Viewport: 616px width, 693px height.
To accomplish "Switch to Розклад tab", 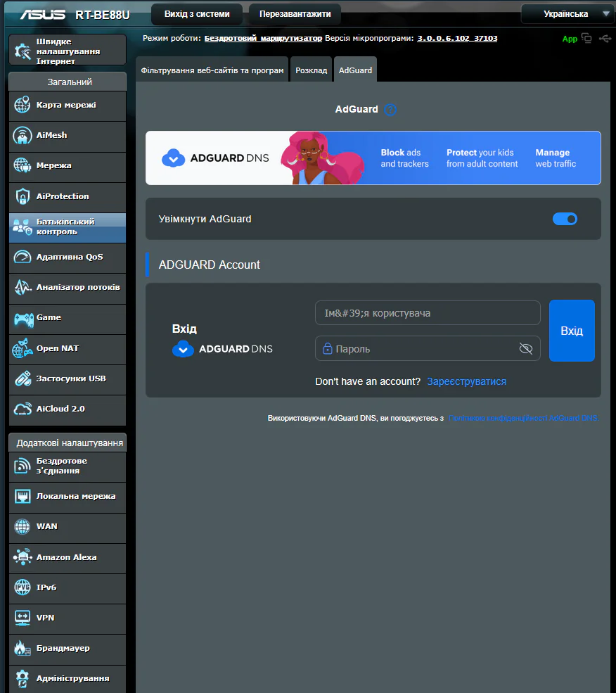I will [x=311, y=70].
